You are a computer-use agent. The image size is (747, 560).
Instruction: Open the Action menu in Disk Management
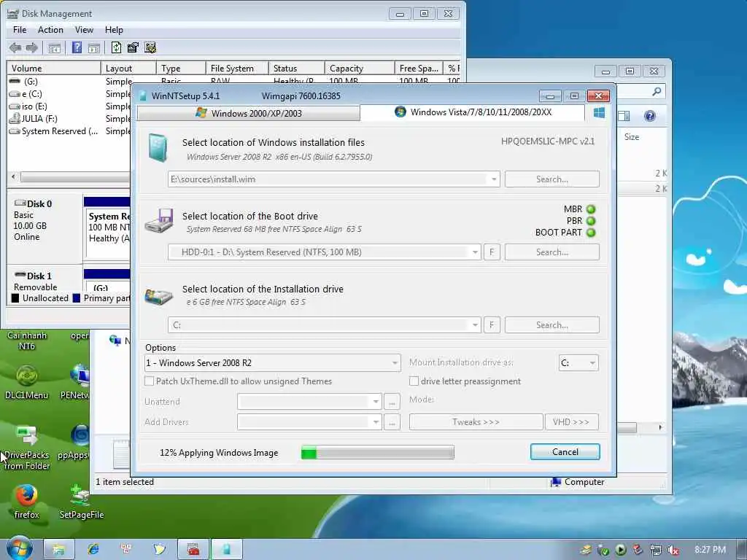pyautogui.click(x=50, y=30)
